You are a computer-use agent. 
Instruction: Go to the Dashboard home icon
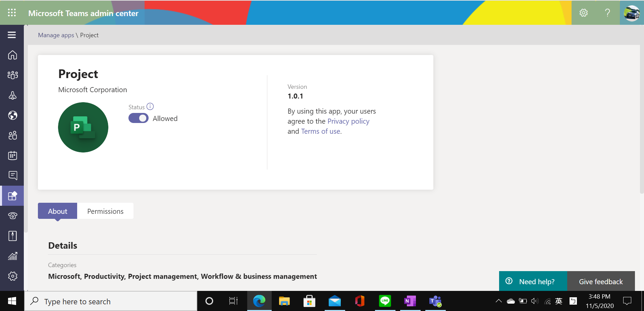pyautogui.click(x=12, y=55)
